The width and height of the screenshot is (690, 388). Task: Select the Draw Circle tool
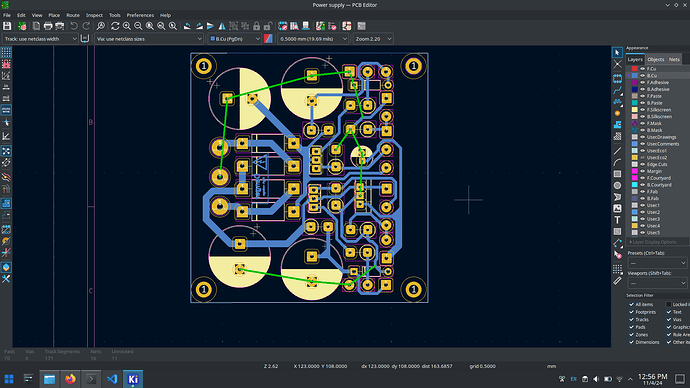pos(617,186)
